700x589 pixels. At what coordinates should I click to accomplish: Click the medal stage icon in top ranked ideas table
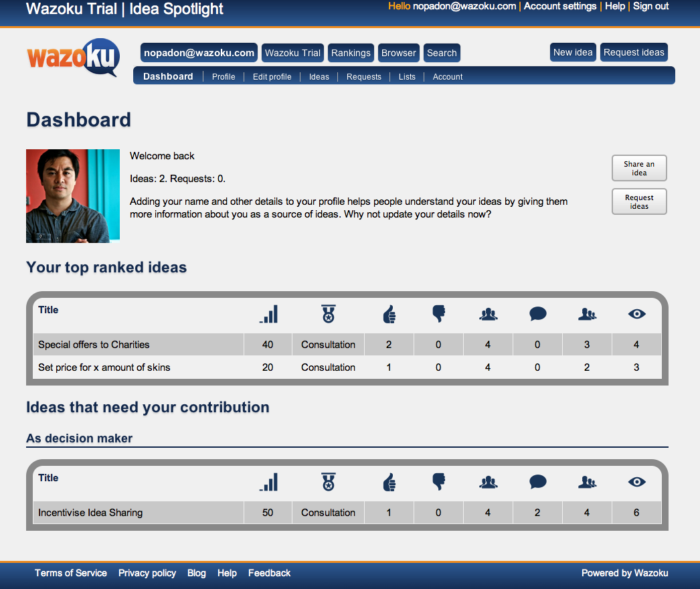(329, 314)
